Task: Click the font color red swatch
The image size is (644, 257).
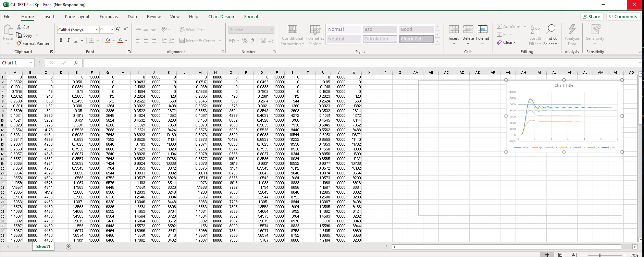Action: (120, 41)
